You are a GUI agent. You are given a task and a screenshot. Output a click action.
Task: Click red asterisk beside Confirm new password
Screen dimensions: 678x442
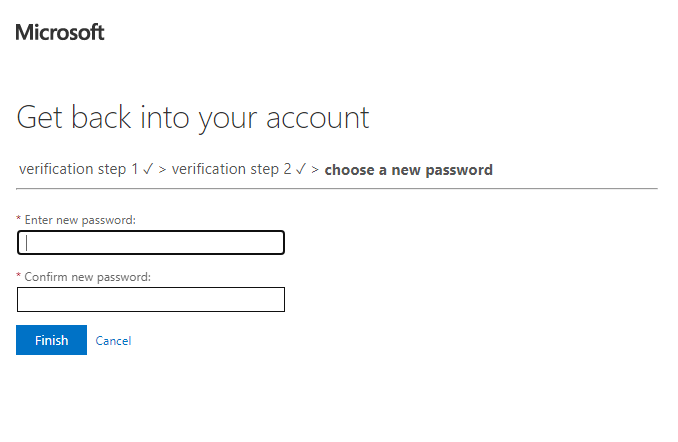[18, 277]
